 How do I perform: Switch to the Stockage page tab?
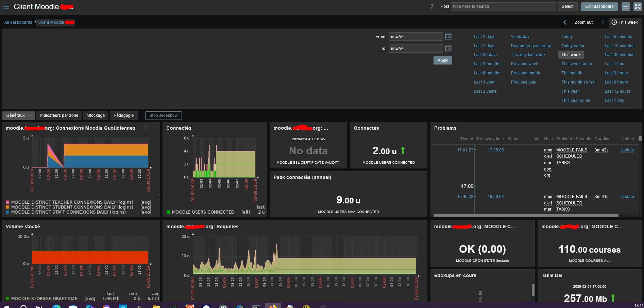(96, 115)
